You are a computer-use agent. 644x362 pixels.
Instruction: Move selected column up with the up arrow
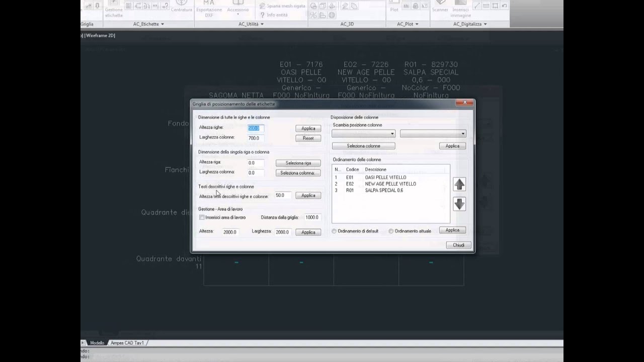(459, 185)
